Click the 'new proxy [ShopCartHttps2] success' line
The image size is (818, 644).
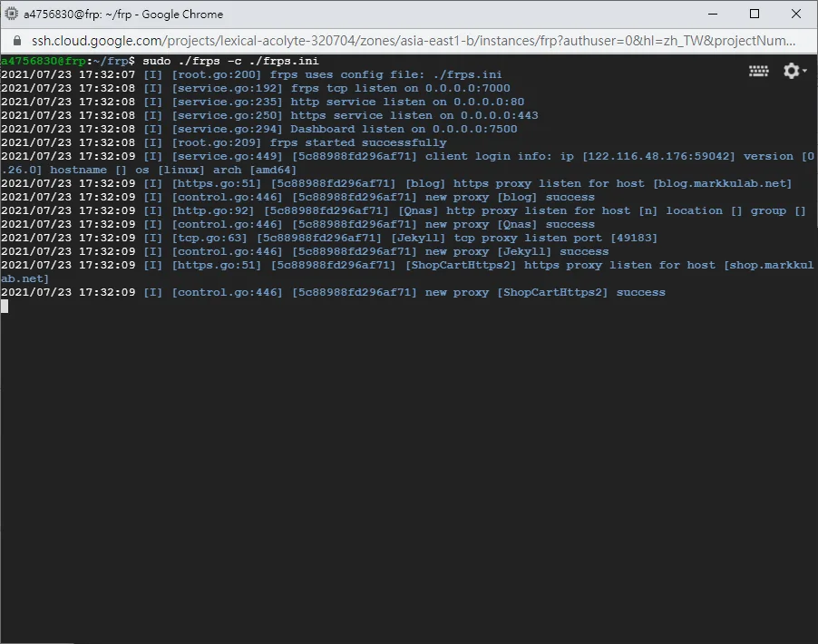coord(544,292)
